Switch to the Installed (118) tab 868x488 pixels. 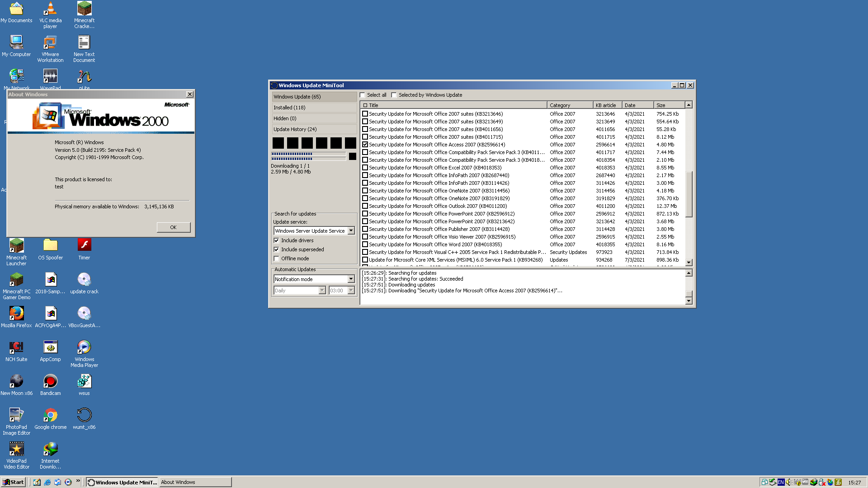(314, 108)
